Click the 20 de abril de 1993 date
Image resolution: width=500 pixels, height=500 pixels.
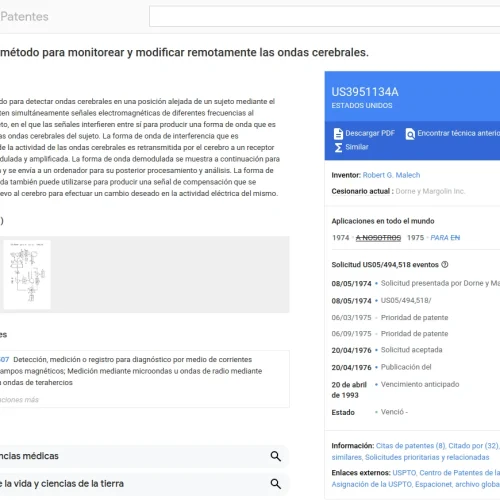tap(349, 390)
